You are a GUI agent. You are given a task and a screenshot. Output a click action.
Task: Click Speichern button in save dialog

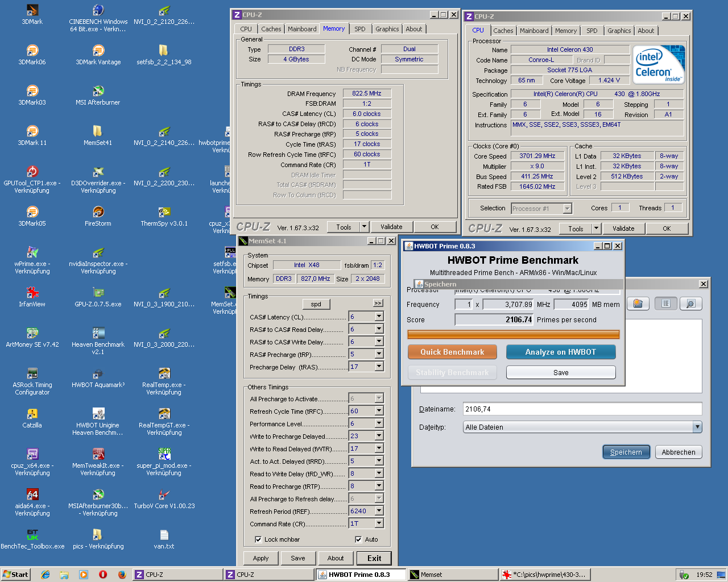click(626, 452)
